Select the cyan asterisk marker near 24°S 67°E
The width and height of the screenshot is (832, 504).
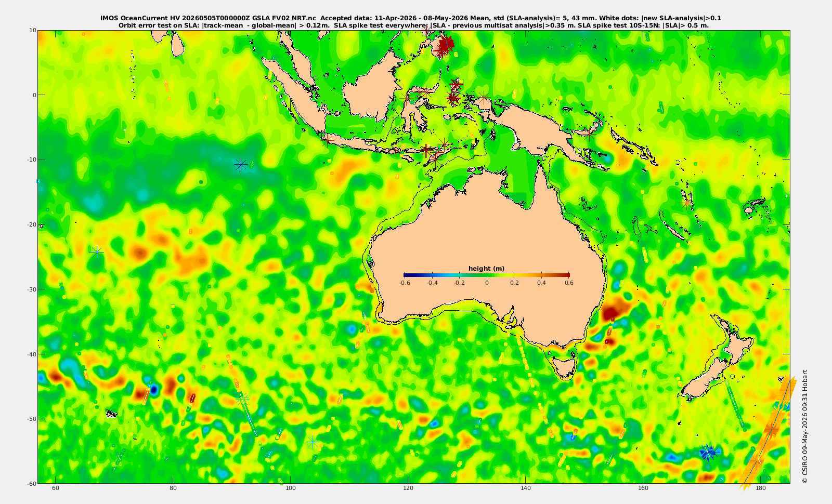[x=97, y=253]
